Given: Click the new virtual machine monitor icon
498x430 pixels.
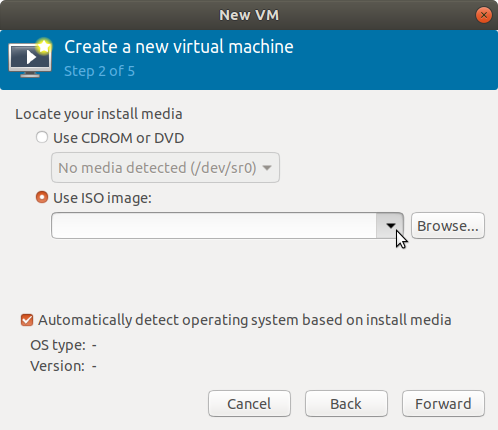Looking at the screenshot, I should (30, 58).
